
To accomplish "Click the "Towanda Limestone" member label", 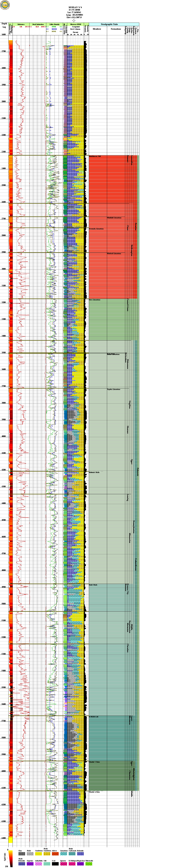I will point(96,229).
